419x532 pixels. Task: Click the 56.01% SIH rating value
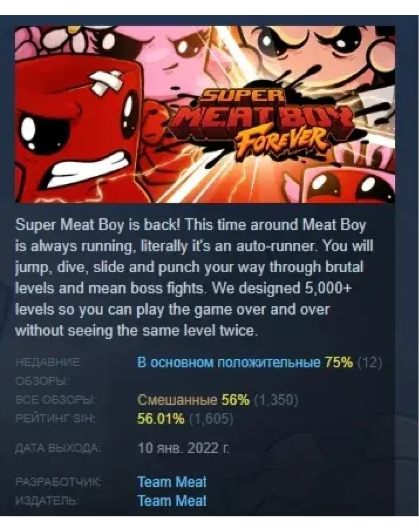[161, 419]
